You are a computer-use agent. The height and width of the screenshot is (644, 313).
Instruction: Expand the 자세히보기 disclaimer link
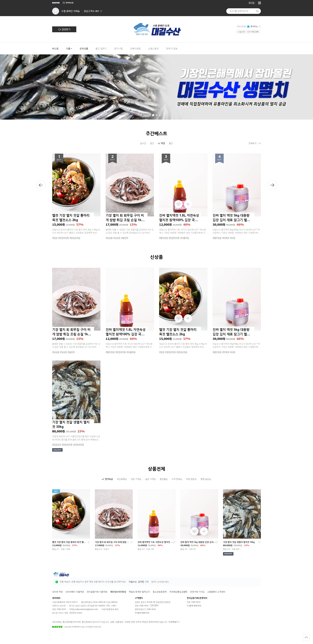(174, 622)
